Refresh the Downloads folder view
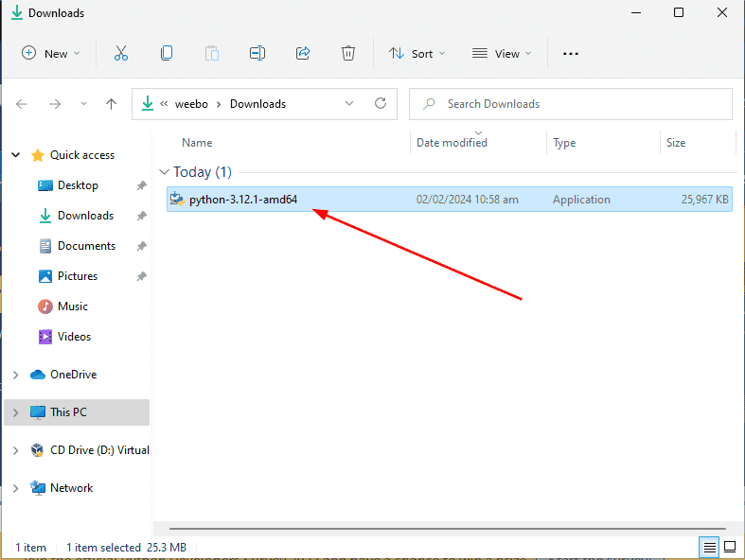Screen dimensions: 745x560 coord(381,103)
